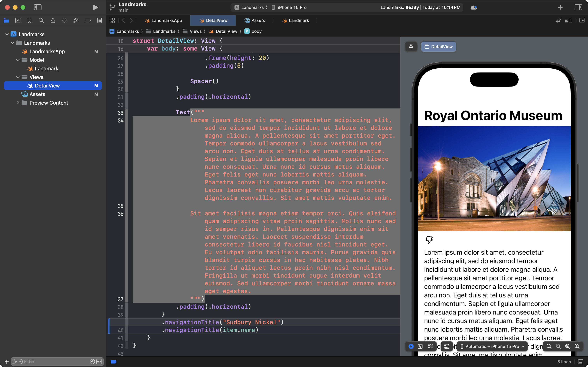Open the Find navigator
Viewport: 588px width, 367px height.
tap(41, 20)
